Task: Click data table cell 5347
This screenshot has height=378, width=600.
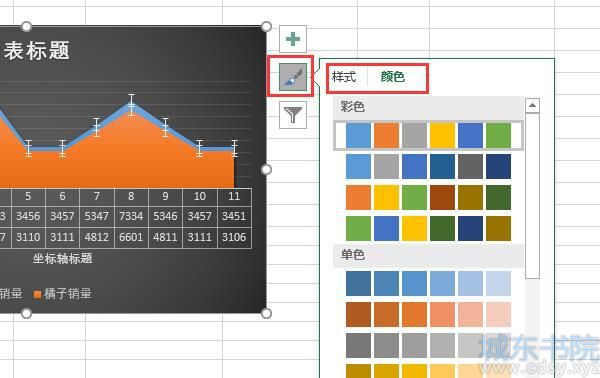Action: [x=96, y=216]
